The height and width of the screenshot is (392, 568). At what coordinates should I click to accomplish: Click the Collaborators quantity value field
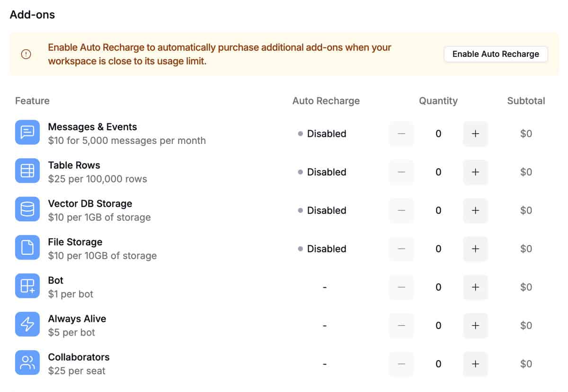tap(438, 364)
